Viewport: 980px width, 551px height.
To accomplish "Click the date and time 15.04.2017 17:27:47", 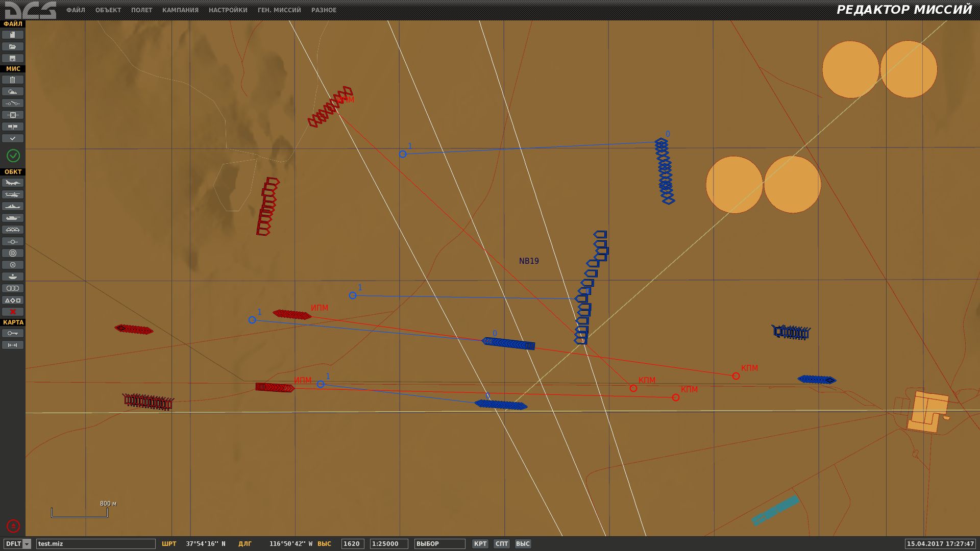I will click(x=941, y=544).
